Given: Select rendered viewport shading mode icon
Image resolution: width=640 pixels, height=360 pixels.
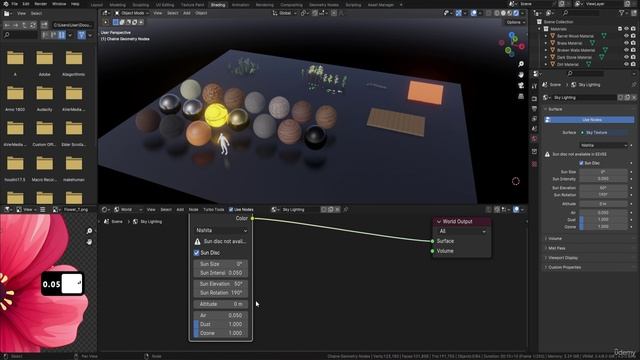Looking at the screenshot, I should (x=516, y=13).
